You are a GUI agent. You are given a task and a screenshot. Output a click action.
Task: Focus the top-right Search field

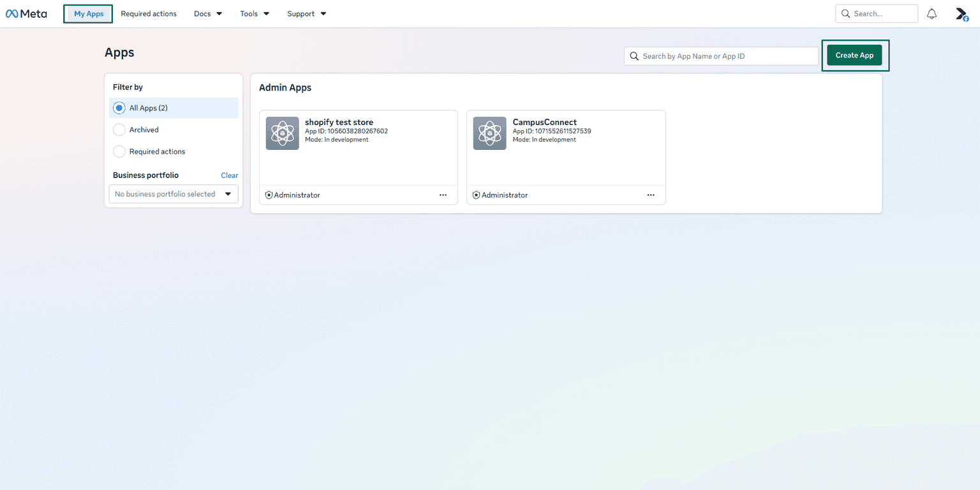click(x=877, y=13)
